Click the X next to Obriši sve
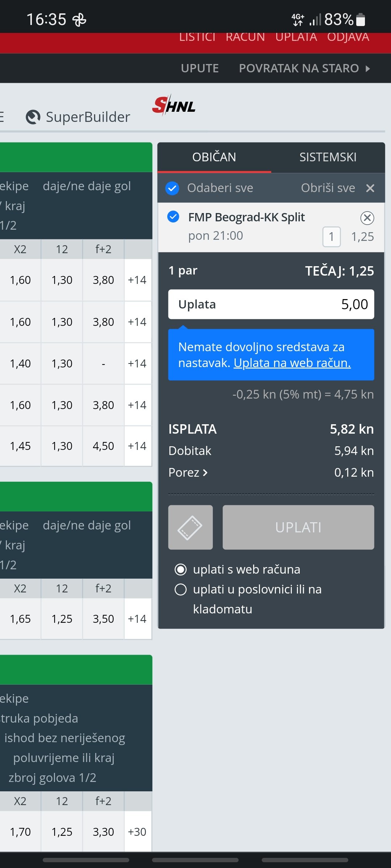Viewport: 391px width, 868px height. coord(370,188)
